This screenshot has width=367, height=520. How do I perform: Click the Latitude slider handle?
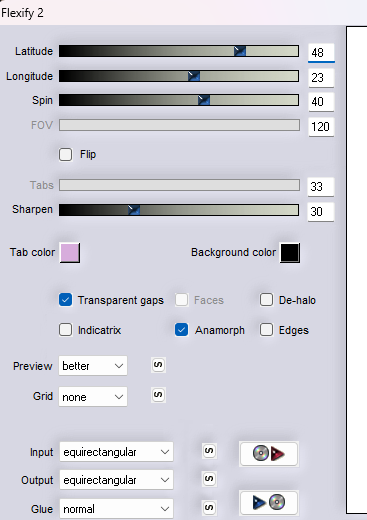click(240, 51)
